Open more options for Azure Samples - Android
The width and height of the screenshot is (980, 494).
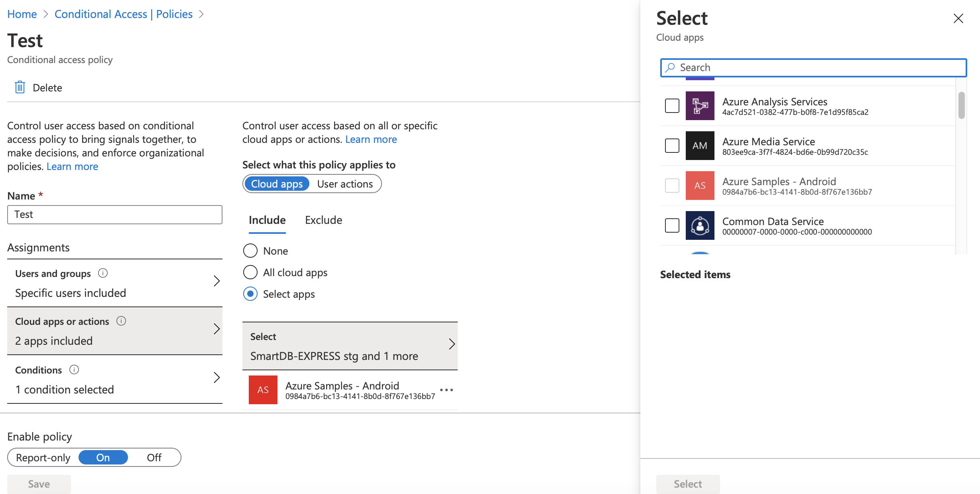(x=446, y=390)
